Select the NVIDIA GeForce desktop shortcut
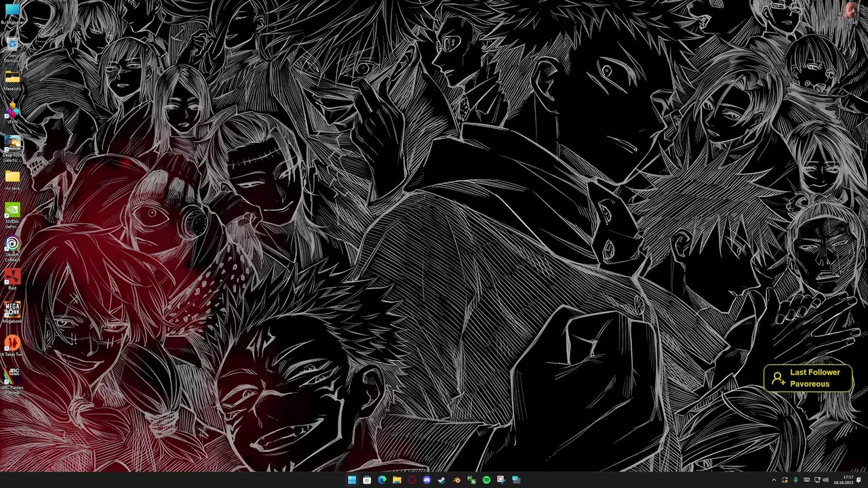The image size is (868, 488). click(12, 216)
